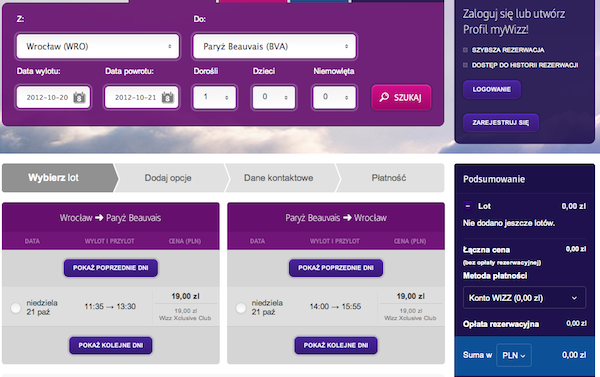Click the Opłata rezerwacyjna label
The width and height of the screenshot is (600, 377).
[501, 324]
